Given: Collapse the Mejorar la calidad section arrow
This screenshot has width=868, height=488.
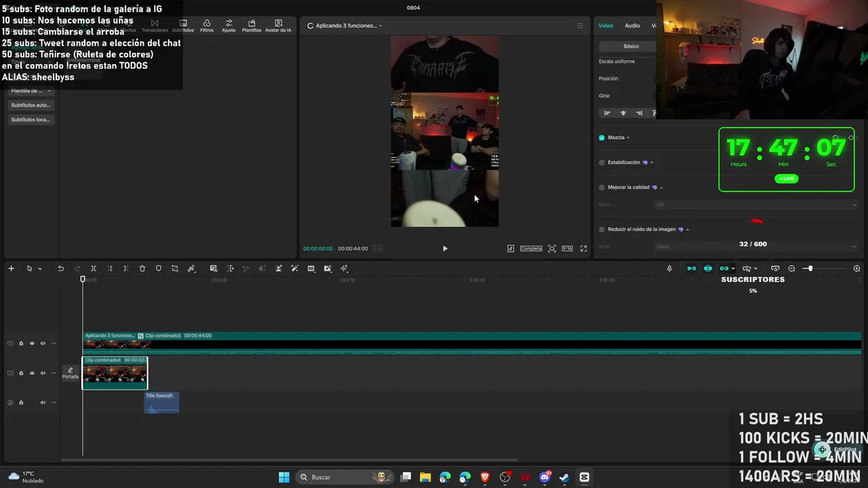Looking at the screenshot, I should (661, 187).
